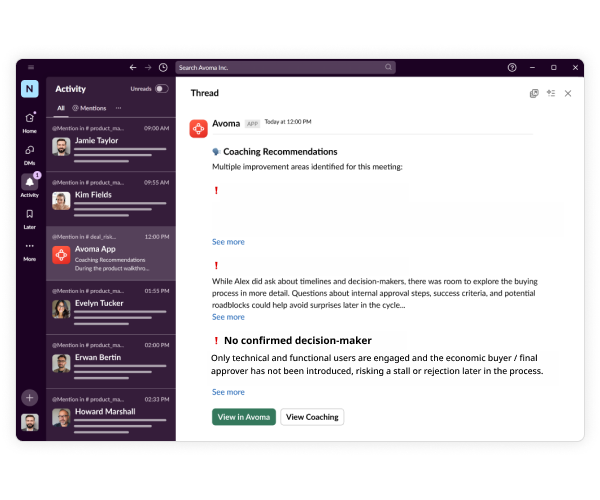Click the thread summarize sparkle icon
The height and width of the screenshot is (500, 600).
[x=551, y=93]
